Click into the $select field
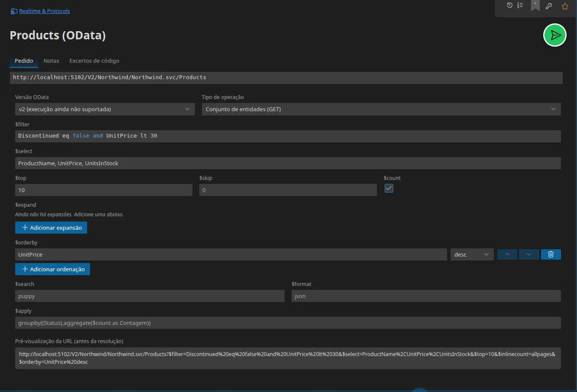Image resolution: width=577 pixels, height=392 pixels. coord(288,163)
